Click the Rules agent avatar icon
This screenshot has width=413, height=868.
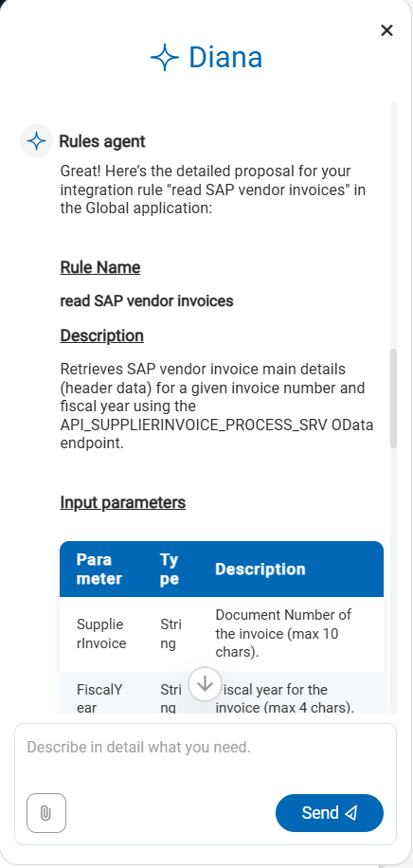point(36,141)
